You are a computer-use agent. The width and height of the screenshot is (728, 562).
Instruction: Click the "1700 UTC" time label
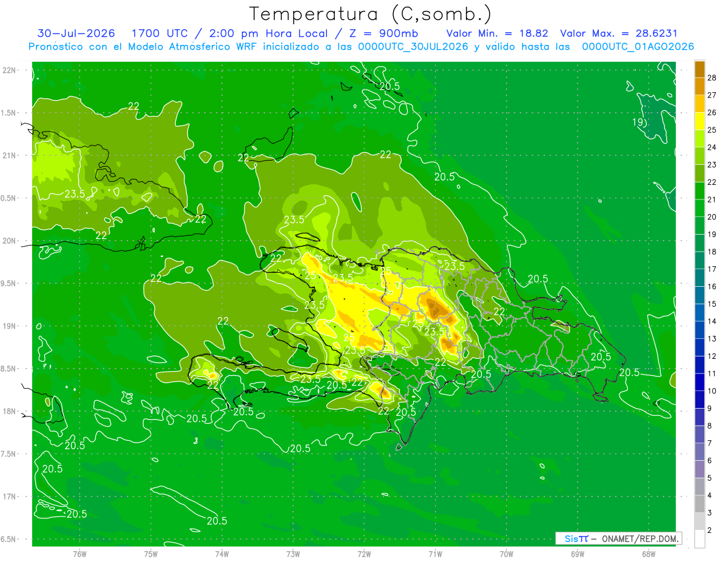(x=159, y=33)
